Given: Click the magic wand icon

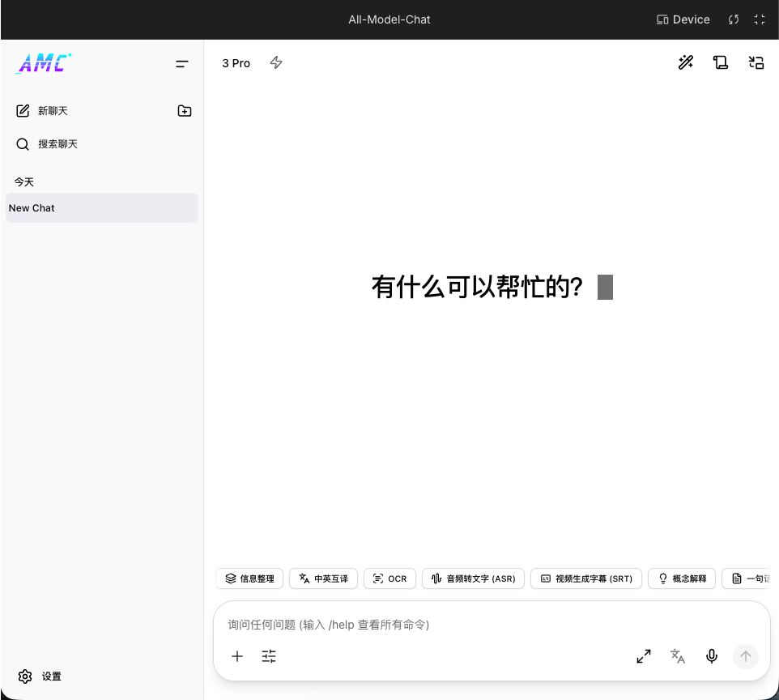Looking at the screenshot, I should pyautogui.click(x=686, y=62).
